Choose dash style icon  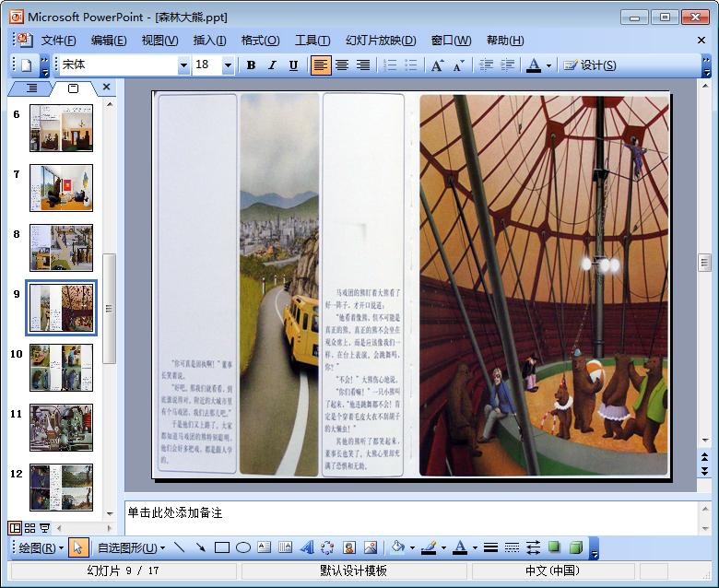tap(512, 547)
